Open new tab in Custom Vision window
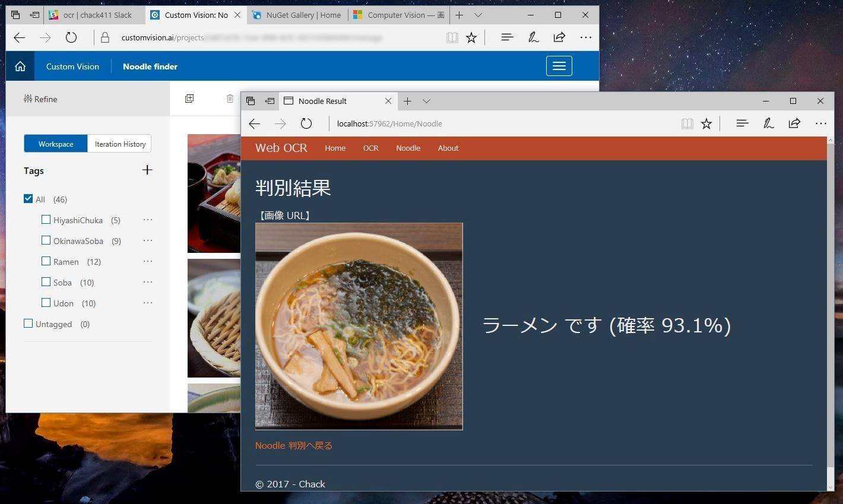Viewport: 843px width, 504px height. (459, 15)
